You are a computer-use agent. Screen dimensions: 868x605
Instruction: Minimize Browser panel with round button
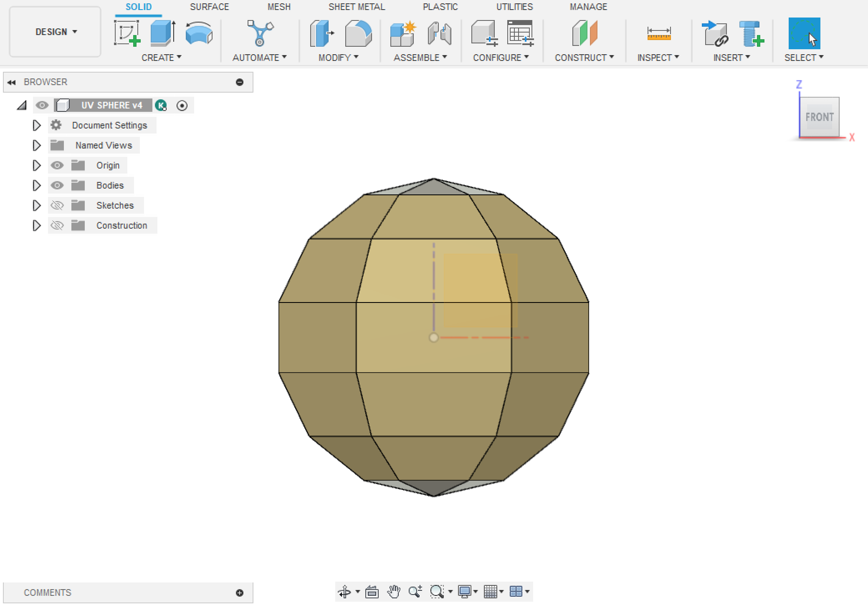240,82
